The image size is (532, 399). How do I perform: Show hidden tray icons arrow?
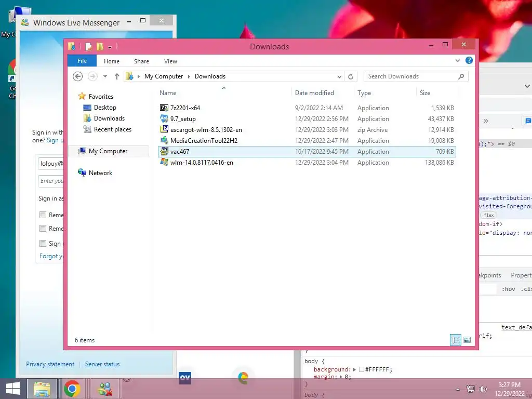458,389
